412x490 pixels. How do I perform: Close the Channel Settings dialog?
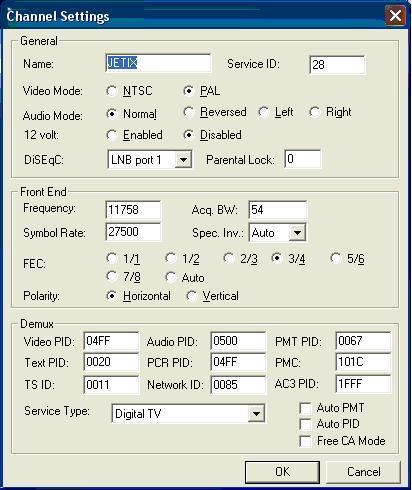pyautogui.click(x=395, y=15)
